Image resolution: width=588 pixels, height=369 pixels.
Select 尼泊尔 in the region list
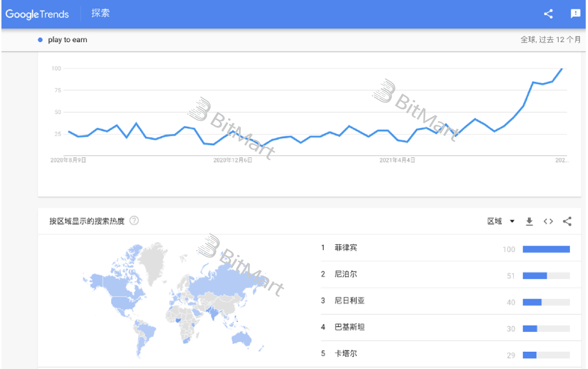point(346,274)
